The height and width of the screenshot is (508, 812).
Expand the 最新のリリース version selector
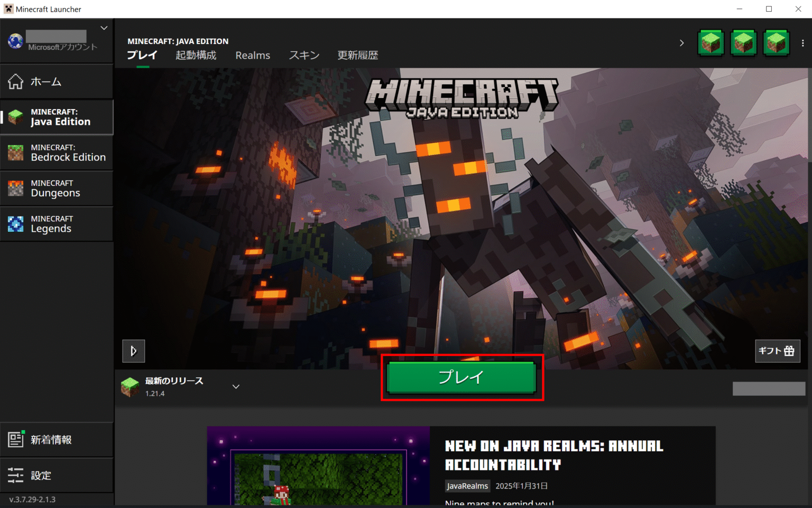point(236,386)
